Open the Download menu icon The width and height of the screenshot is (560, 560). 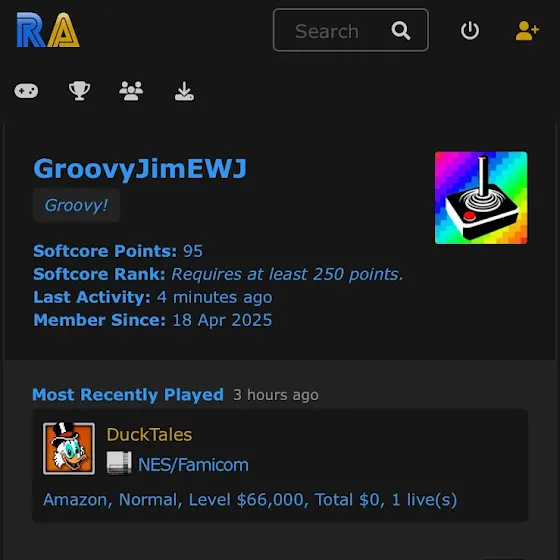click(x=184, y=91)
